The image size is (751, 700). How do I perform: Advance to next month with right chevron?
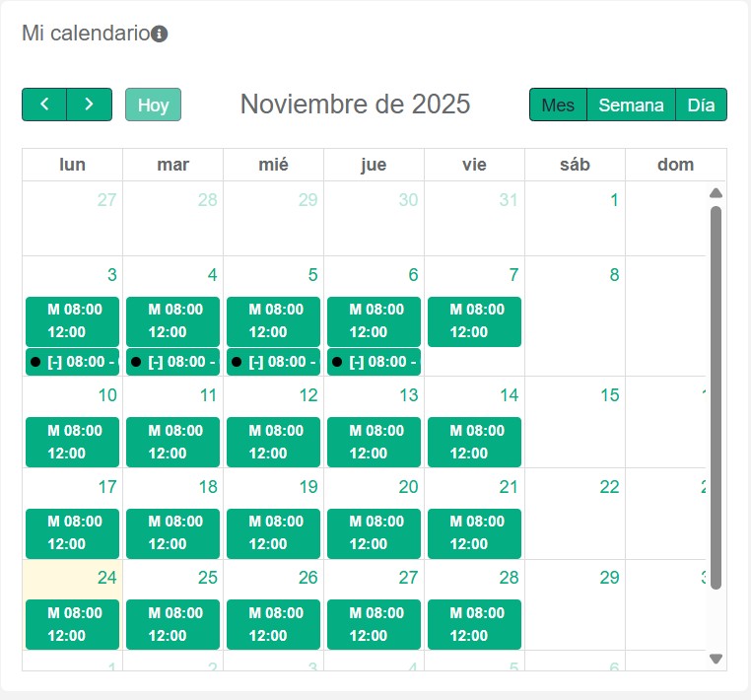point(90,105)
